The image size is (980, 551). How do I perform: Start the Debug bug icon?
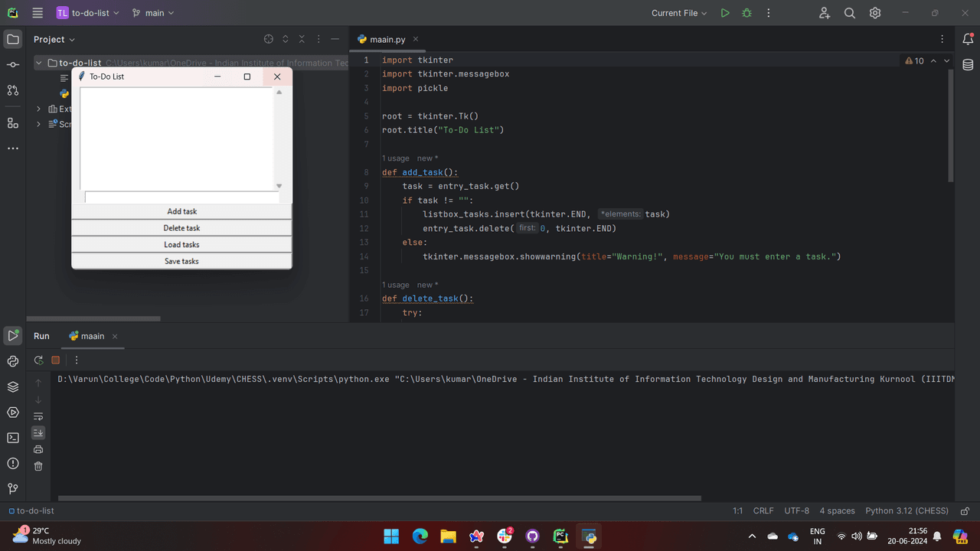747,13
